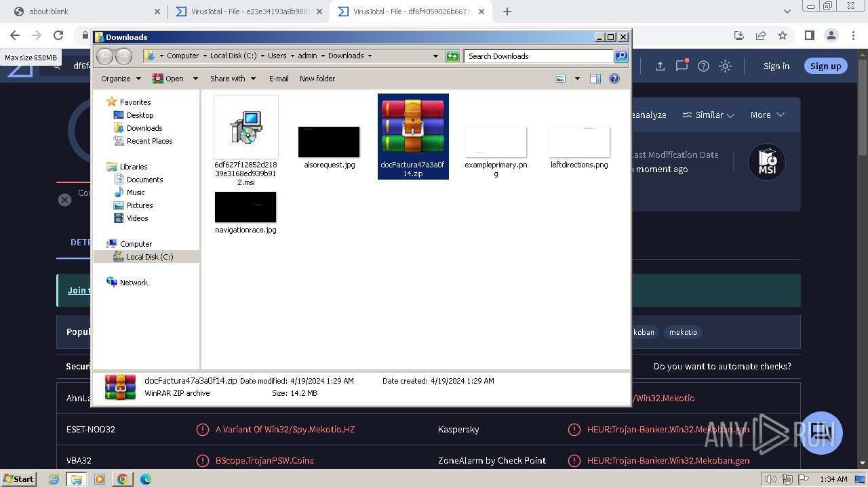Open Documents library in navigation pane
The height and width of the screenshot is (488, 868).
tap(144, 180)
